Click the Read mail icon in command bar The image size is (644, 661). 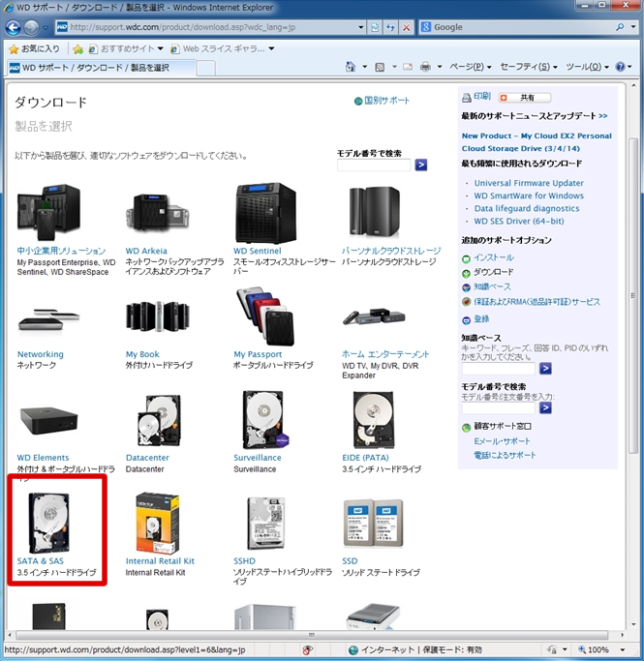pos(408,67)
